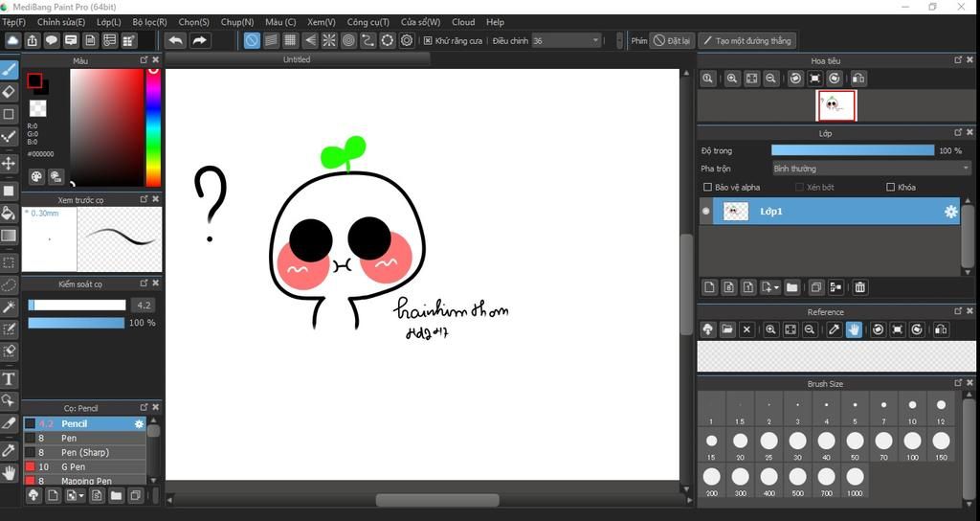The width and height of the screenshot is (980, 521).
Task: Open the Công cụ(T) menu
Action: point(367,22)
